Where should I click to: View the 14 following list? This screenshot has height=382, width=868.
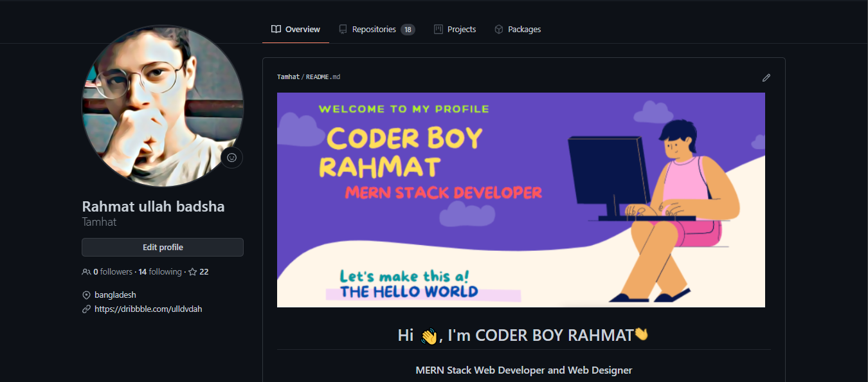(160, 272)
